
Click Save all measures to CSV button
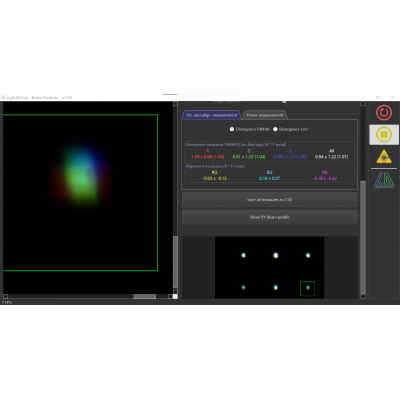click(270, 200)
